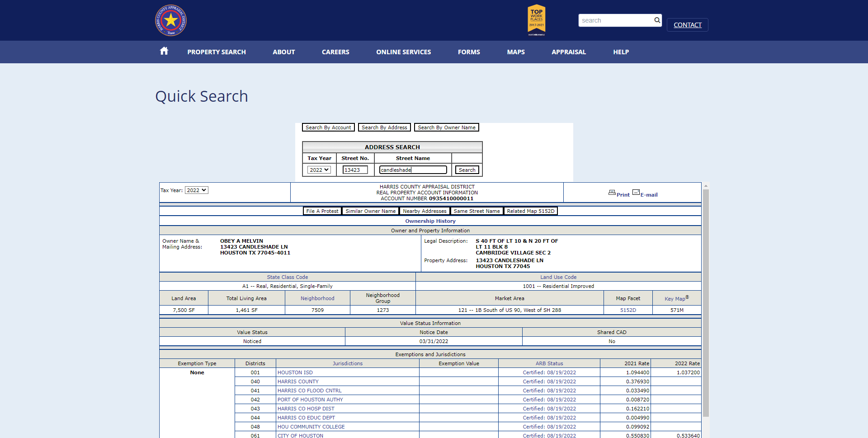Open Ownership History link
Image resolution: width=868 pixels, height=438 pixels.
tap(430, 221)
